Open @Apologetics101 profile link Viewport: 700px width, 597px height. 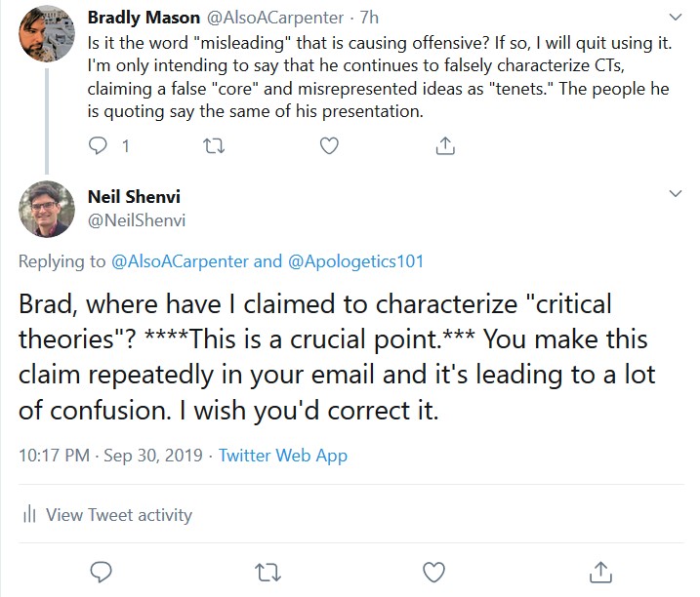click(x=354, y=261)
